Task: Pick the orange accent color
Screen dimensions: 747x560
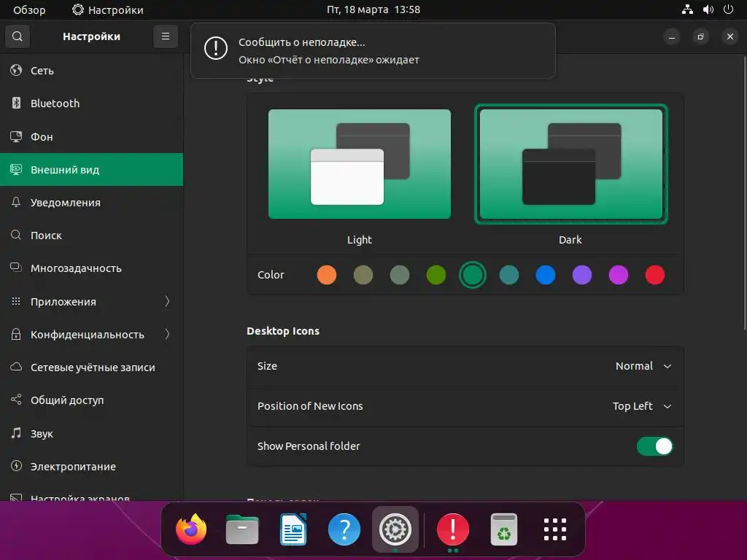Action: pyautogui.click(x=327, y=275)
